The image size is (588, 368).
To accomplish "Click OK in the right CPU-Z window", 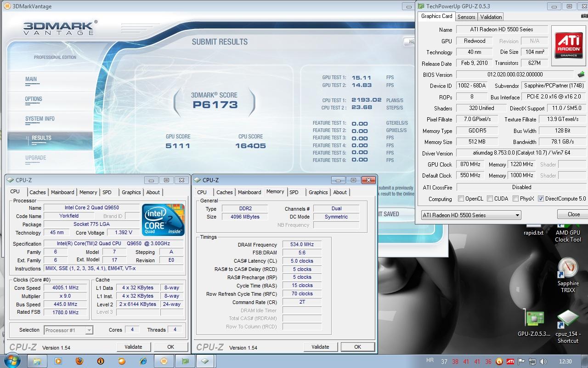I will 357,347.
